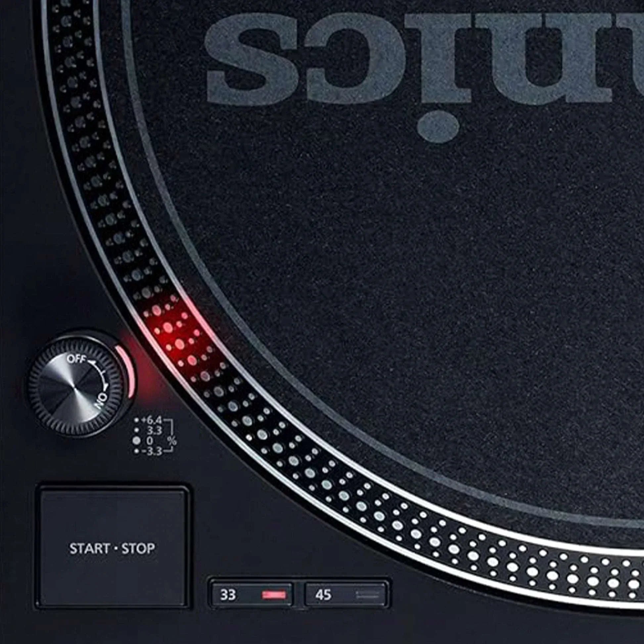Click the unlit LED indicator on 45 button
644x644 pixels.
click(x=368, y=595)
